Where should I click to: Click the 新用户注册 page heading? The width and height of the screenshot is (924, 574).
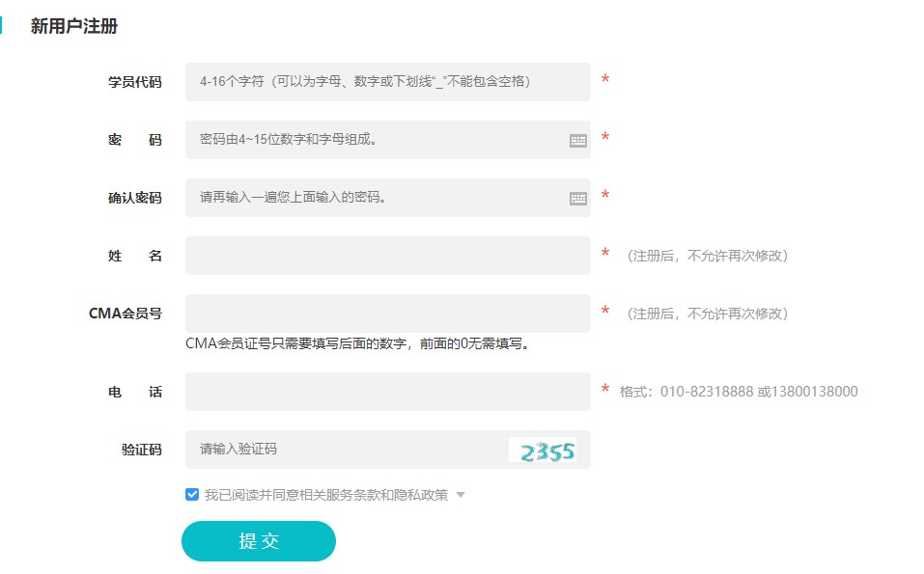pos(74,26)
